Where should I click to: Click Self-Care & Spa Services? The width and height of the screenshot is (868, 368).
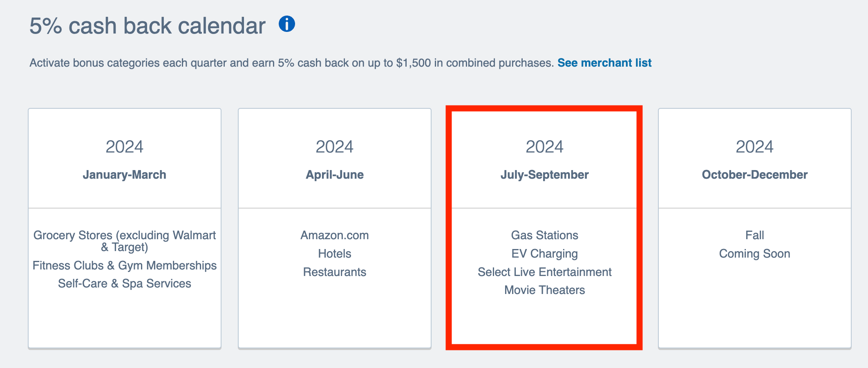tap(124, 283)
